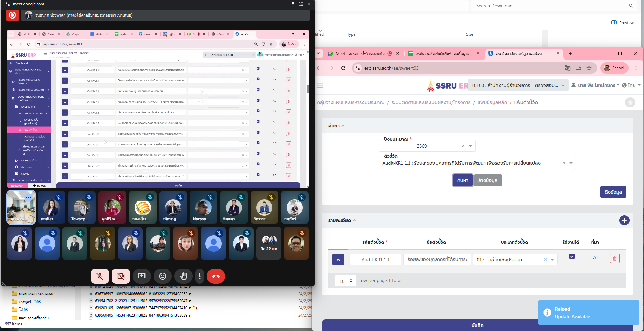Turn on the camera in Meet
This screenshot has width=644, height=331.
[x=121, y=276]
